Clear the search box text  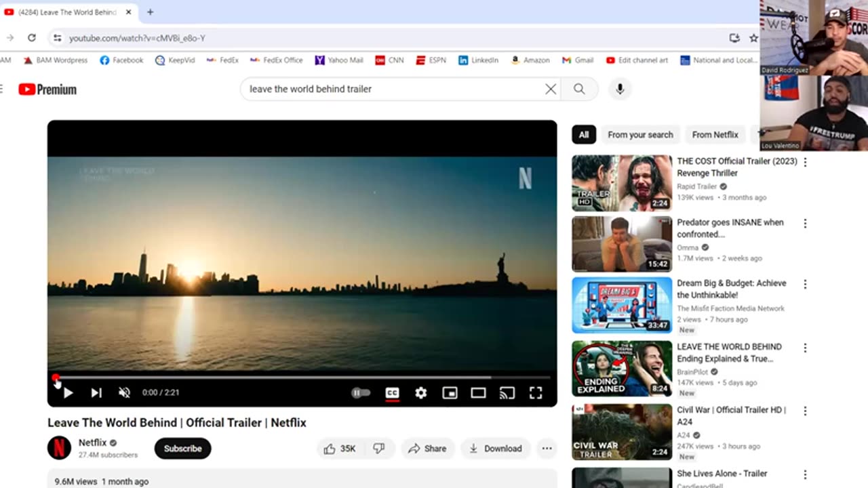[x=551, y=89]
